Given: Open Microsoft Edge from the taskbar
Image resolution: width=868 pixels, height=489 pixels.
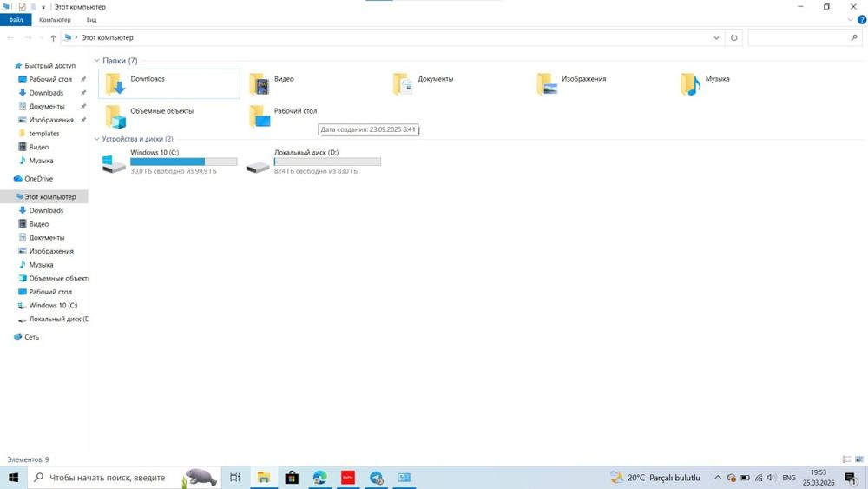Looking at the screenshot, I should pos(320,478).
